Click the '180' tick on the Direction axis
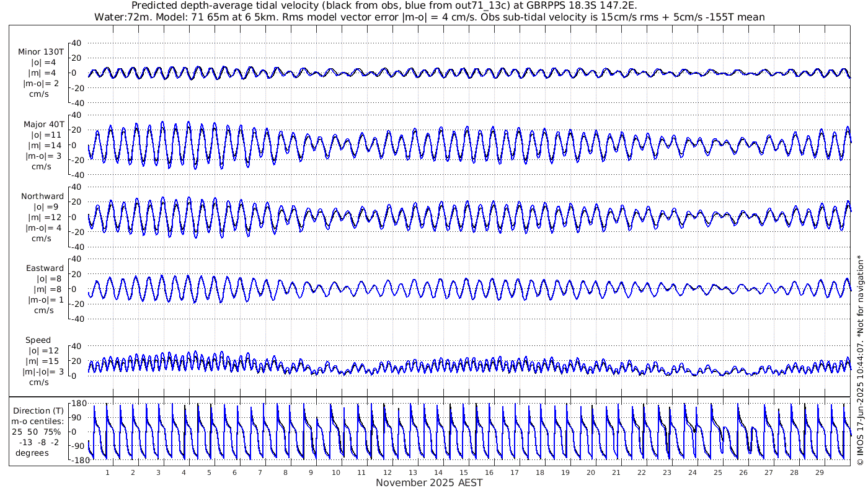The image size is (868, 496). [x=78, y=404]
